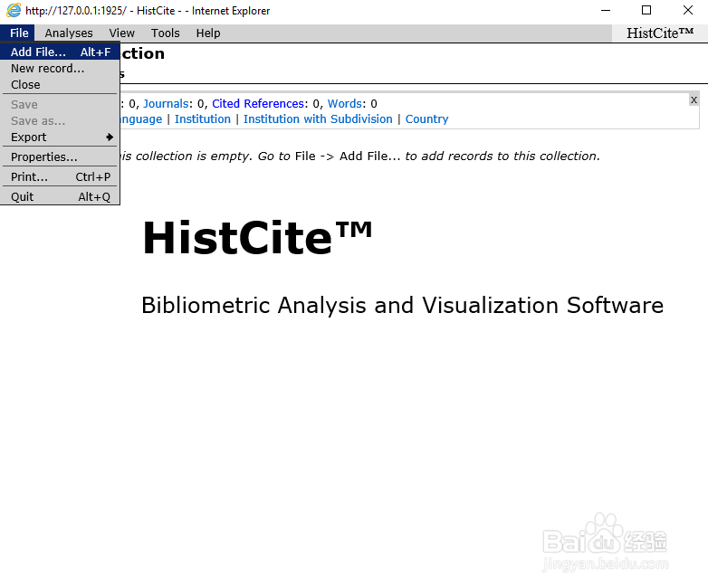Open Properties... from the menu
This screenshot has width=708, height=588.
[x=60, y=156]
